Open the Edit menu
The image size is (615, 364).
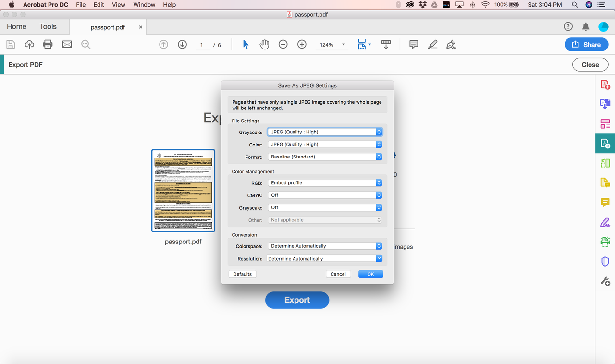tap(98, 4)
